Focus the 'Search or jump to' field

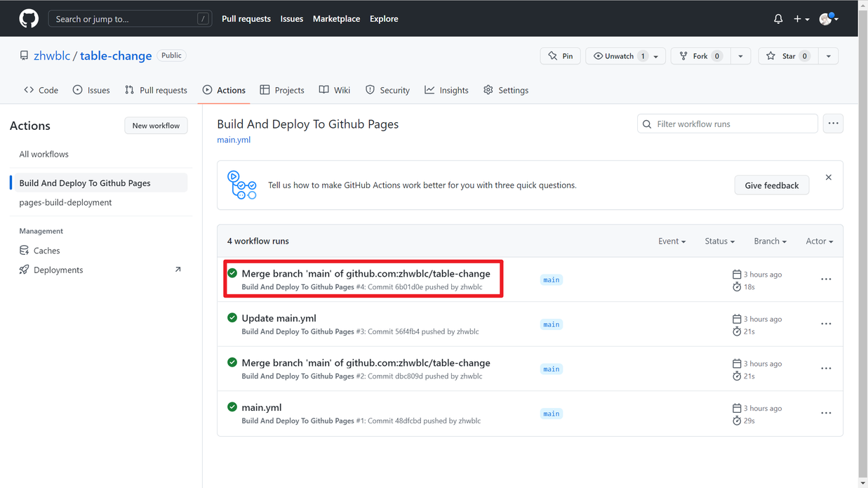pyautogui.click(x=130, y=19)
